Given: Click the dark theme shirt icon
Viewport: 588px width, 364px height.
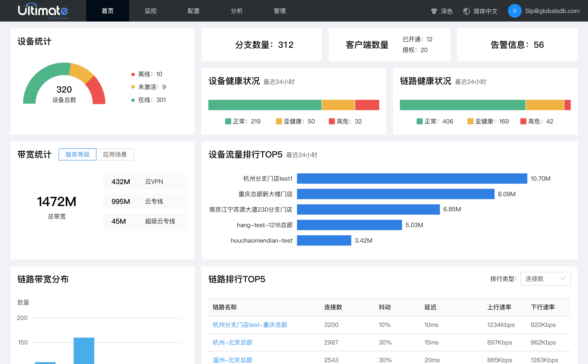Looking at the screenshot, I should (434, 11).
